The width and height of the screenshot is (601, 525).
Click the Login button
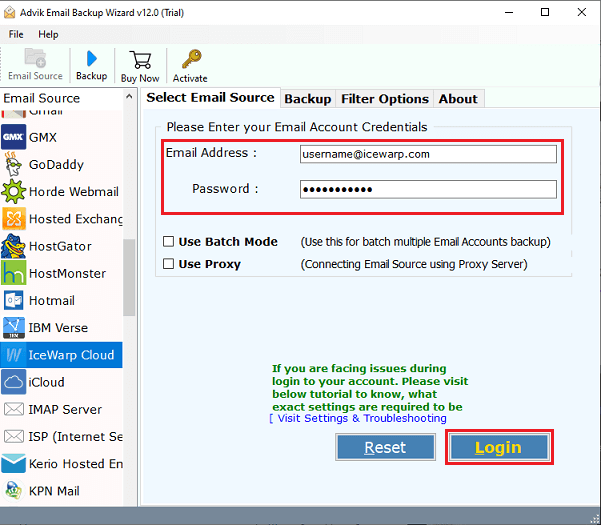pyautogui.click(x=499, y=447)
